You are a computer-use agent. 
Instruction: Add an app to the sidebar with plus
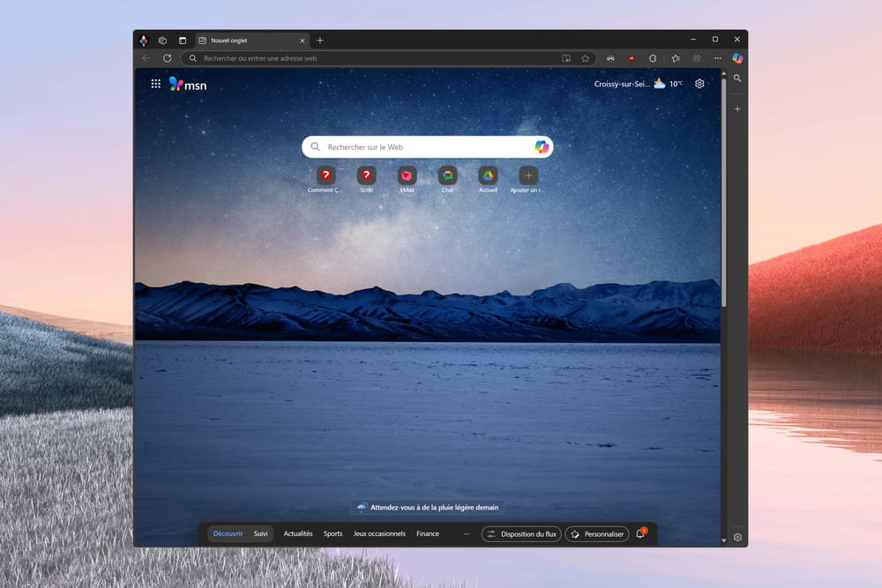click(x=737, y=108)
